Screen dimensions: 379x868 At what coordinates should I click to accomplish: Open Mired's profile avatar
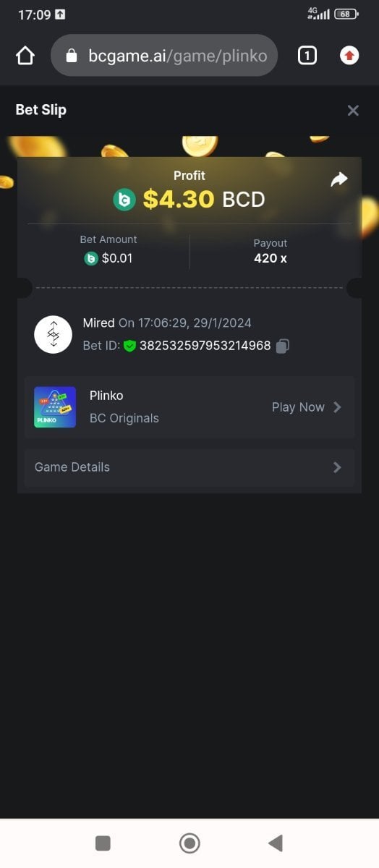pos(54,334)
